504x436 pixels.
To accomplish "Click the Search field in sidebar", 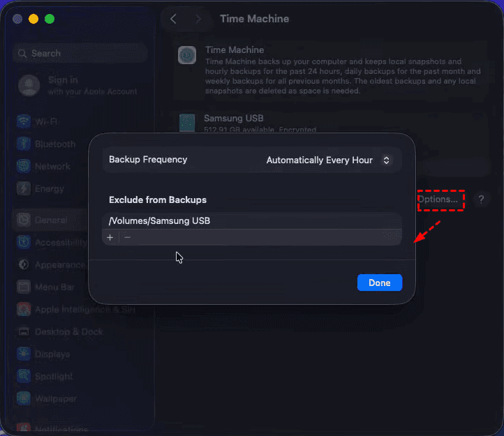I will coord(80,54).
